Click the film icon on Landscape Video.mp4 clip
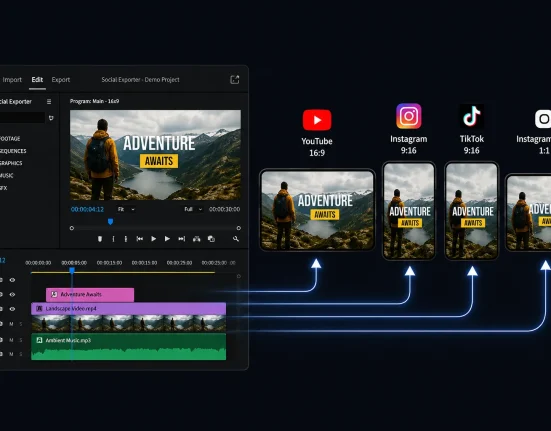Screen dimensions: 551x431 tap(39, 308)
